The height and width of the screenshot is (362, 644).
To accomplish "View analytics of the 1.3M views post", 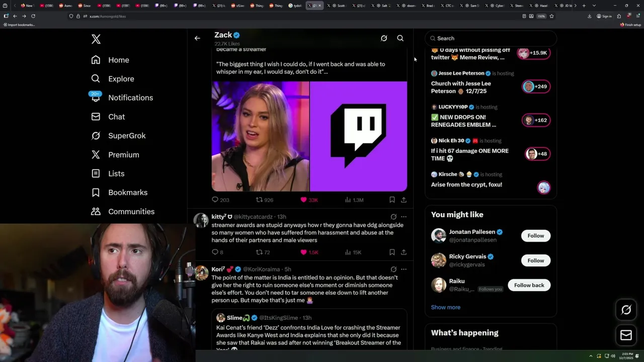I will 354,200.
